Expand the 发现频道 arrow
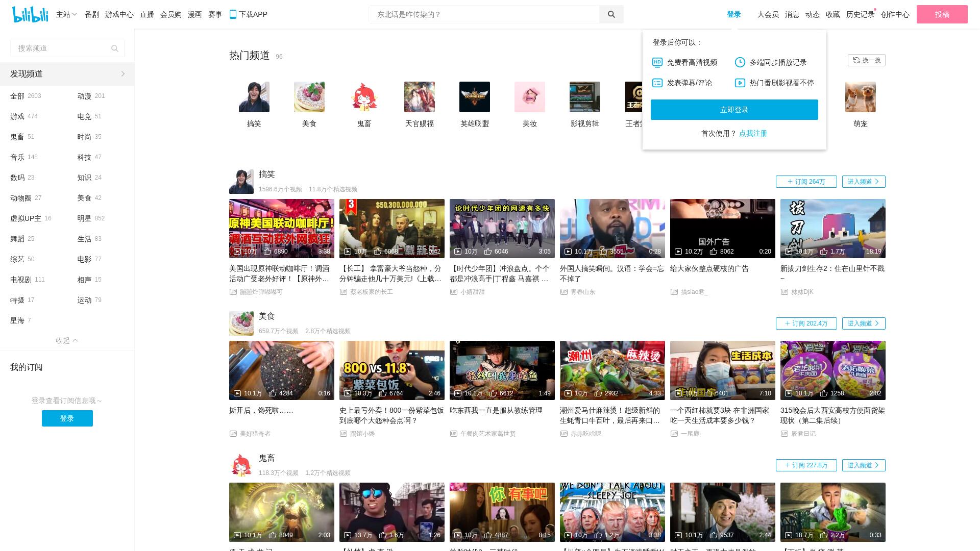This screenshot has width=980, height=551. tap(123, 74)
